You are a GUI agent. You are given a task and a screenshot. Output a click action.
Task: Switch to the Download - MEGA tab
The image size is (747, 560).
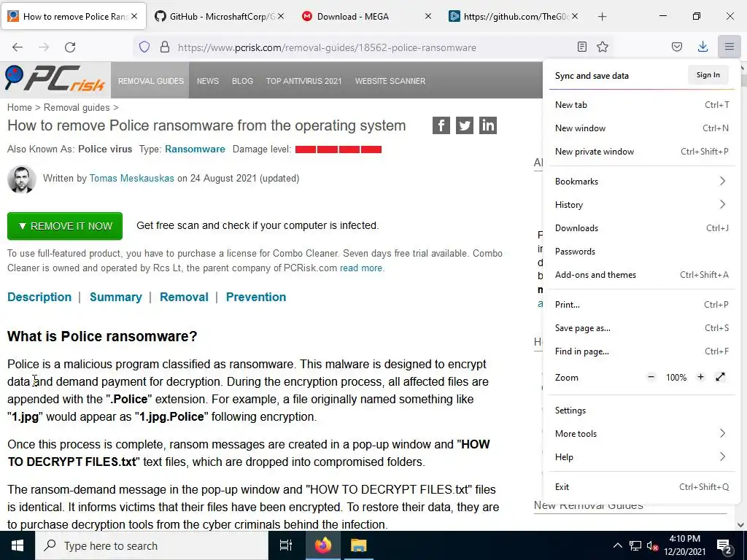(366, 16)
